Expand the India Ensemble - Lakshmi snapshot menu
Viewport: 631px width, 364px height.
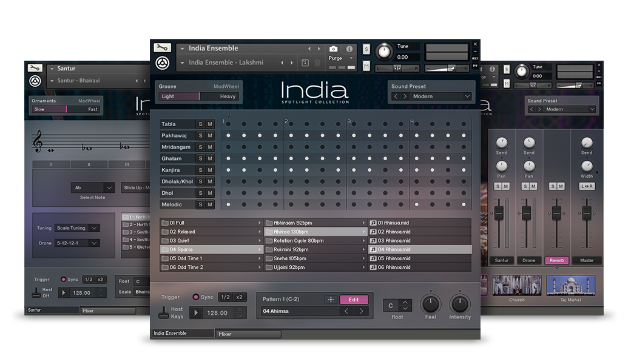(182, 62)
